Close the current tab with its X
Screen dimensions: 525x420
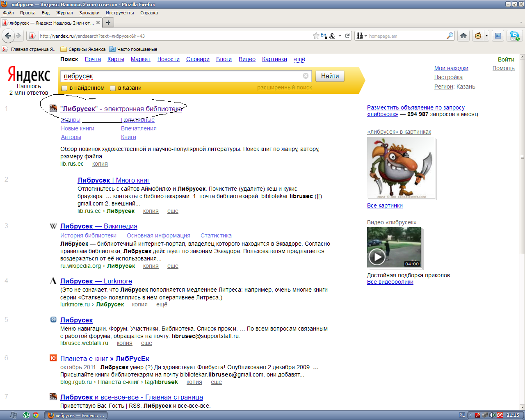pyautogui.click(x=98, y=23)
